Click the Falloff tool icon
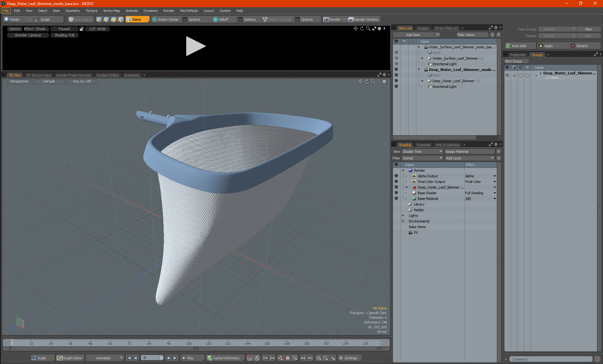This screenshot has width=603, height=364. click(x=216, y=19)
